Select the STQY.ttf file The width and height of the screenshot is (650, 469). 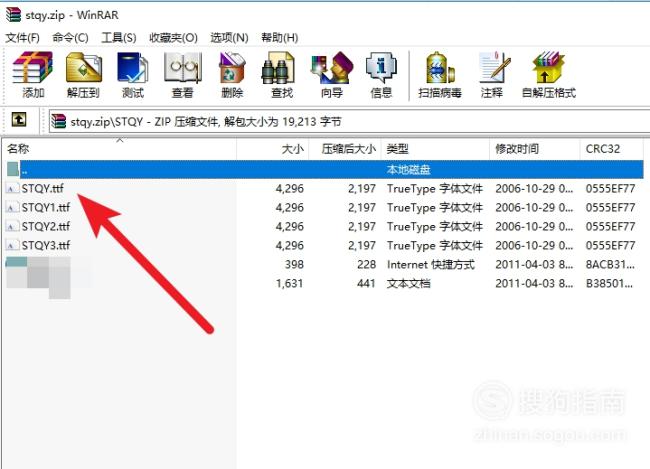click(x=42, y=189)
